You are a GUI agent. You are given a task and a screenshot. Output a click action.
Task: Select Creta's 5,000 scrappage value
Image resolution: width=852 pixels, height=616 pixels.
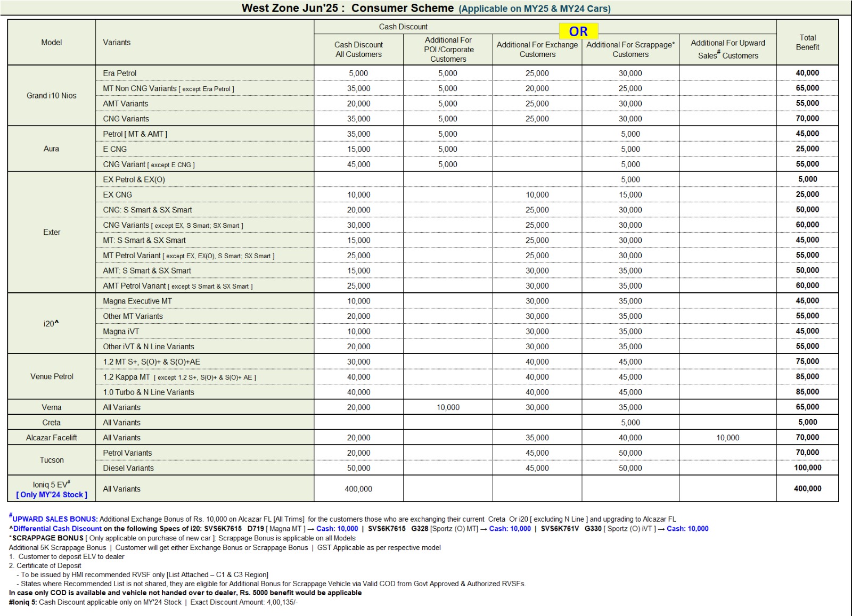click(630, 423)
